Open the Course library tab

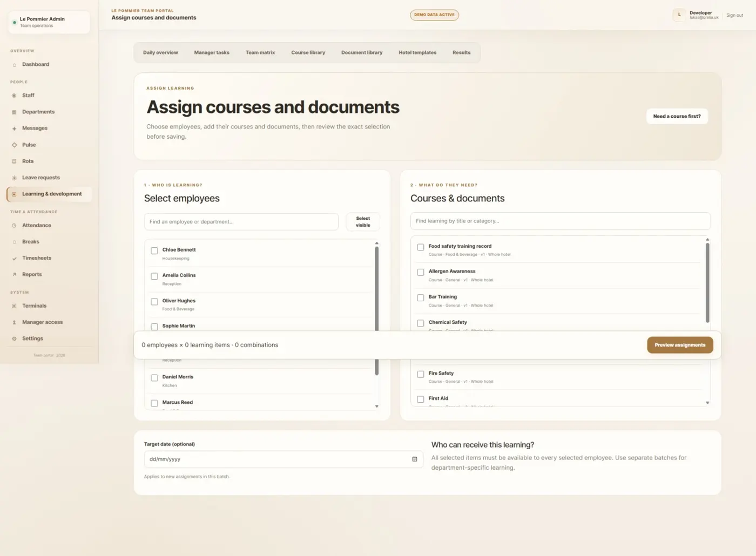point(308,53)
